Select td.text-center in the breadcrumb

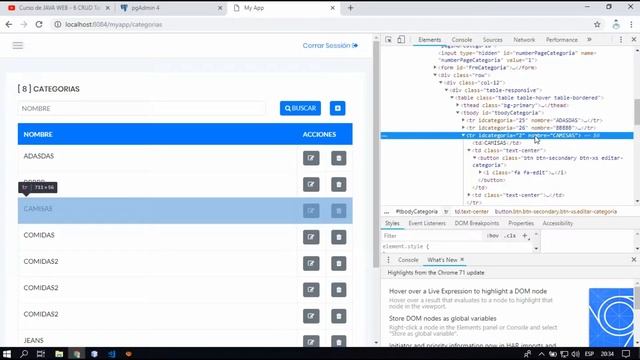pos(471,211)
